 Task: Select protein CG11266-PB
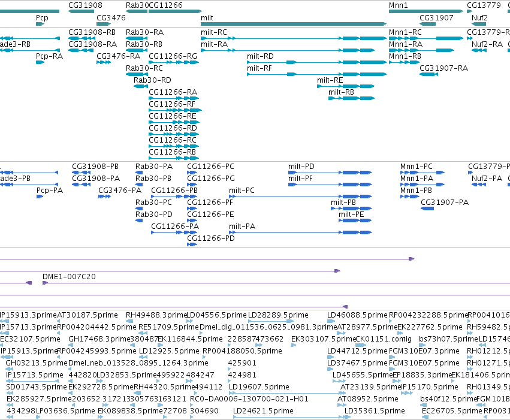174,191
